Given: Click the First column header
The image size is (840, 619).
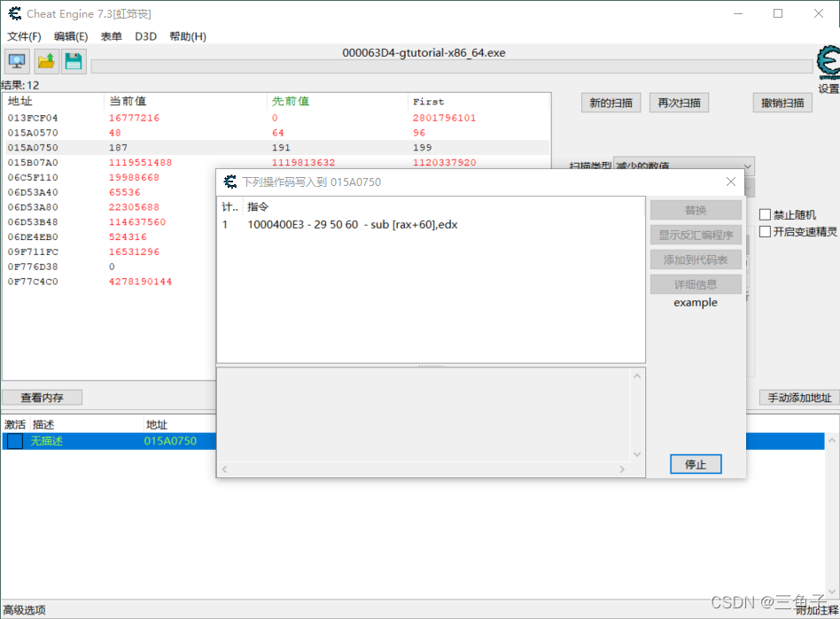Looking at the screenshot, I should (479, 101).
